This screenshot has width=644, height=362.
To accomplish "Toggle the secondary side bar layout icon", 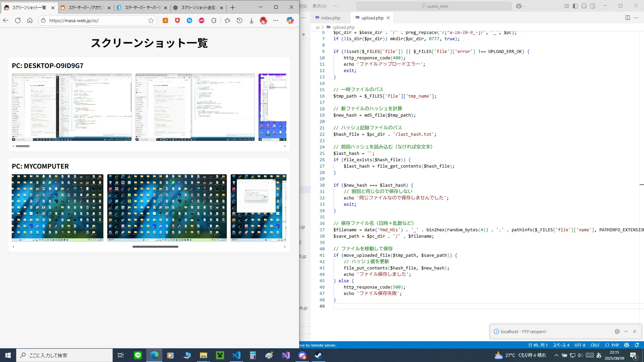I will point(593,6).
